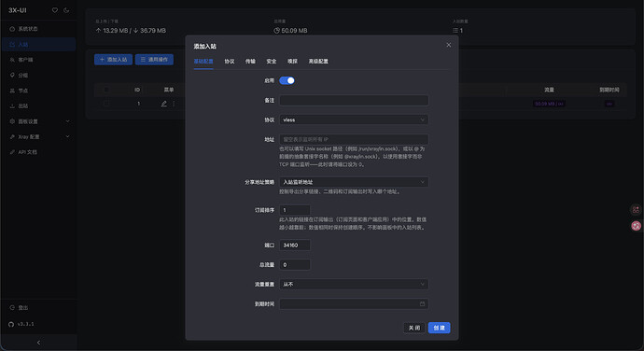Focus the 订阅排序 input showing 1
Viewport: 644px width, 351px height.
pos(295,210)
